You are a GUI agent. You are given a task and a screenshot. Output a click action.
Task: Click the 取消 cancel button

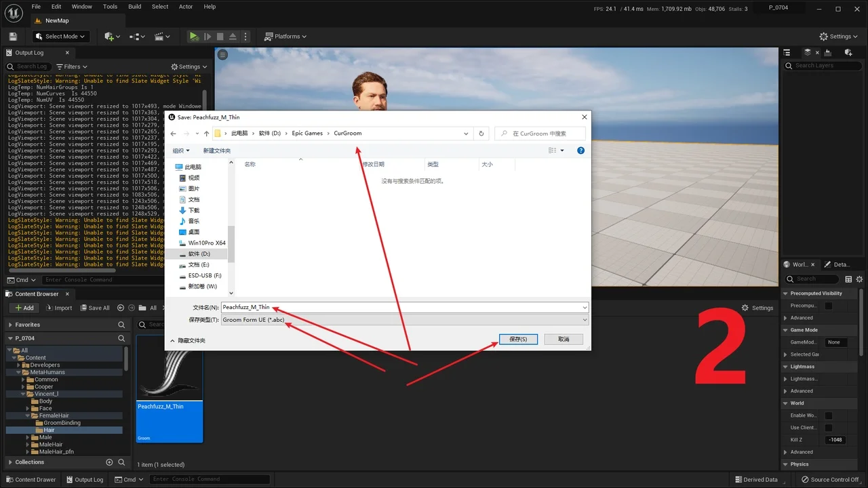(564, 339)
